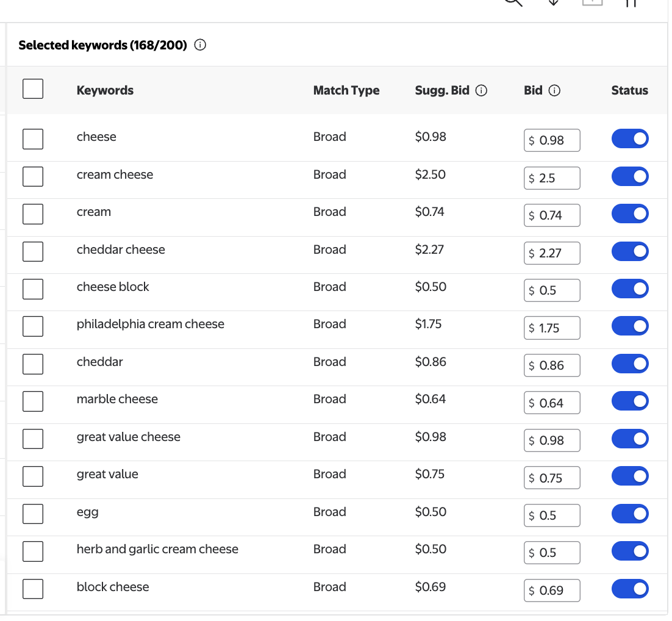This screenshot has height=621, width=672.
Task: Click the egg keyword bid input
Action: point(552,515)
